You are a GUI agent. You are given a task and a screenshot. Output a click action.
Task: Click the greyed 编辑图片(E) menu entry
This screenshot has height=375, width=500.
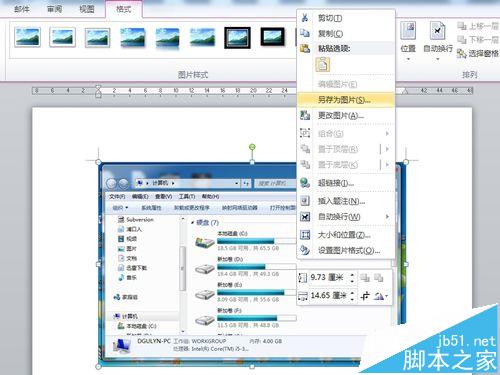tap(346, 84)
